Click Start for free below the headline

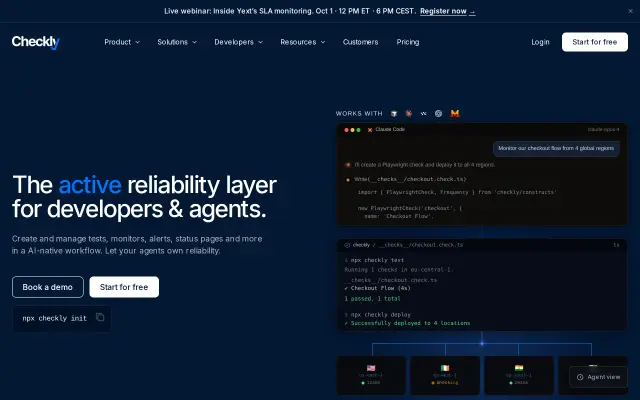click(124, 287)
